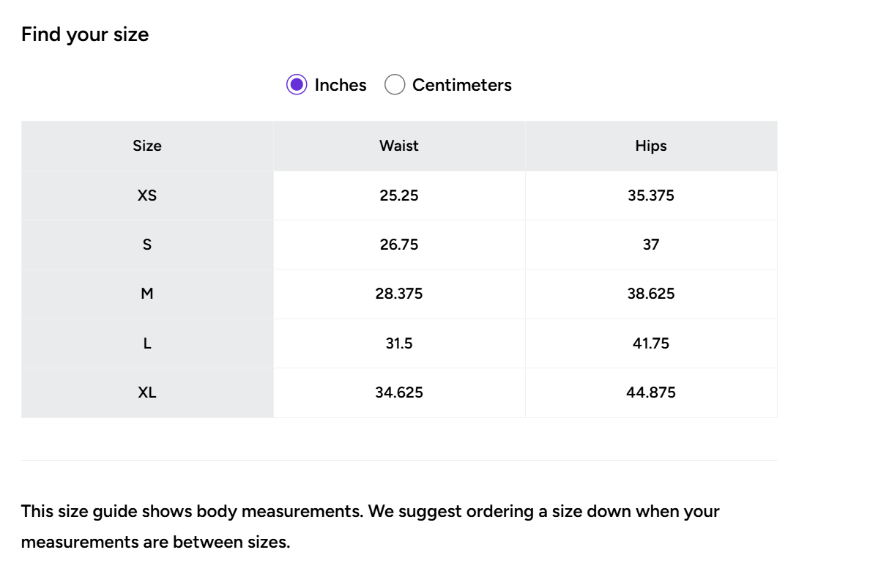
Task: Click the XS waist value 25.25
Action: click(x=399, y=196)
